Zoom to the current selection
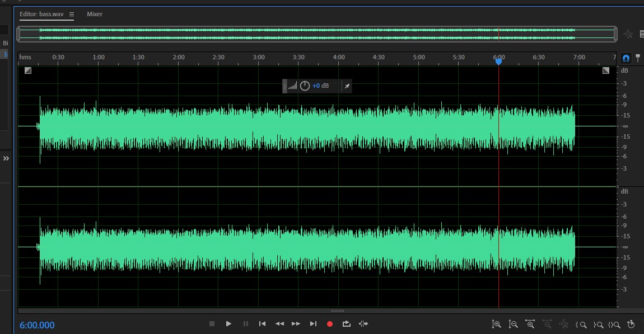 tap(614, 324)
